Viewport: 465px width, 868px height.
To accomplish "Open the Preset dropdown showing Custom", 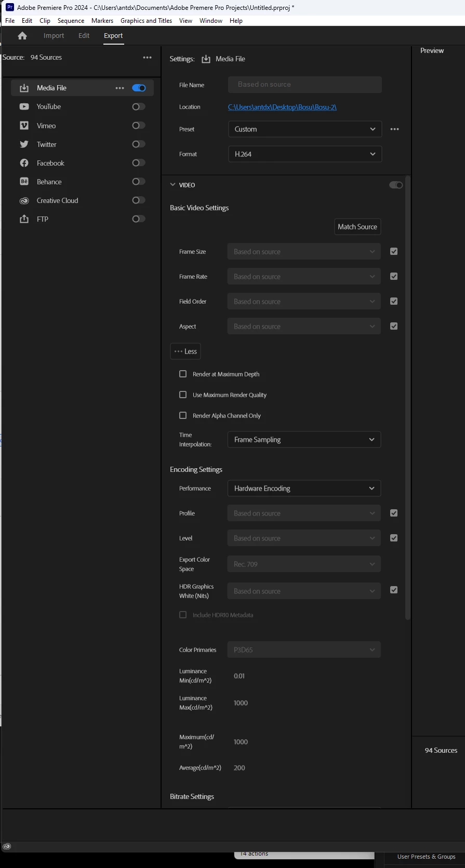I will click(x=305, y=129).
